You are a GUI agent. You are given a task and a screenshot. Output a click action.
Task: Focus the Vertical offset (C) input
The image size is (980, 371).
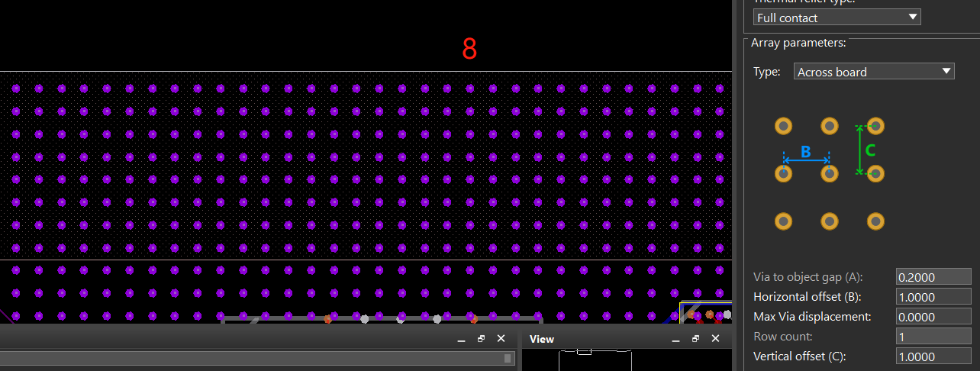tap(933, 356)
